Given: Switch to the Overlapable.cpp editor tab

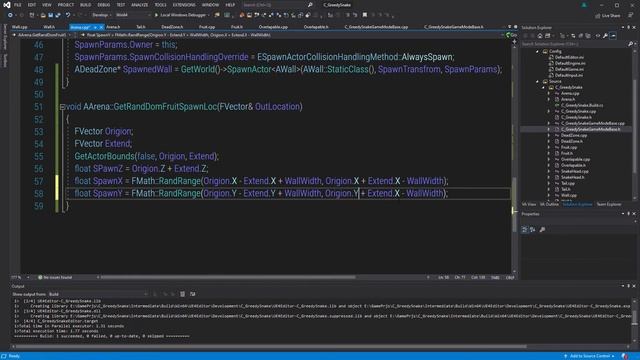Looking at the screenshot, I should pyautogui.click(x=273, y=27).
